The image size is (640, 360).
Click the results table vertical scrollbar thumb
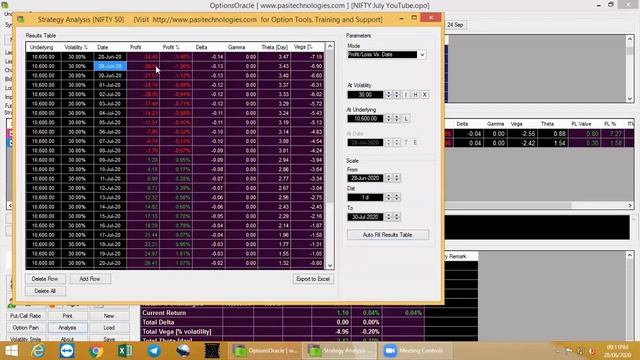(x=330, y=127)
